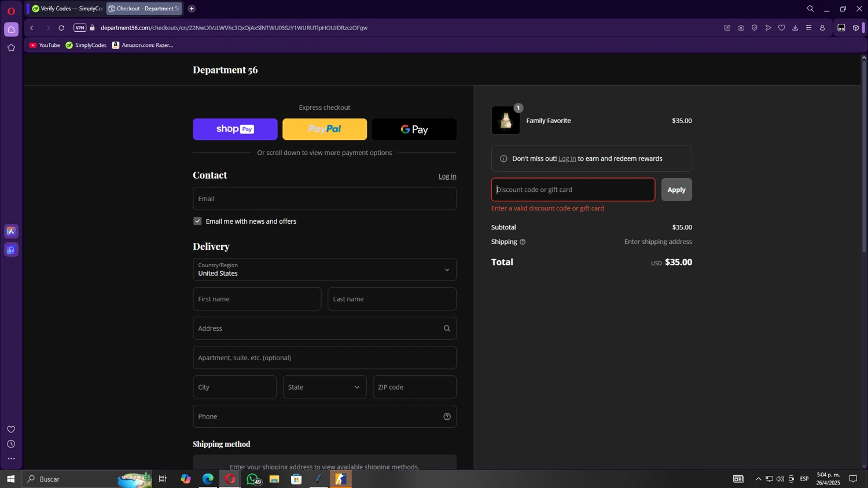Open the Easy Setup sliders icon
This screenshot has width=868, height=488.
point(808,28)
